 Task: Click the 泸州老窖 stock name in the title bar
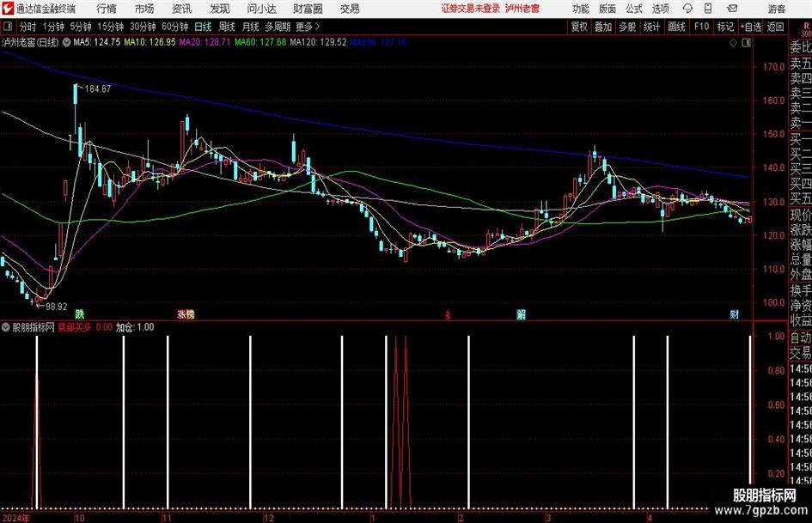point(522,9)
